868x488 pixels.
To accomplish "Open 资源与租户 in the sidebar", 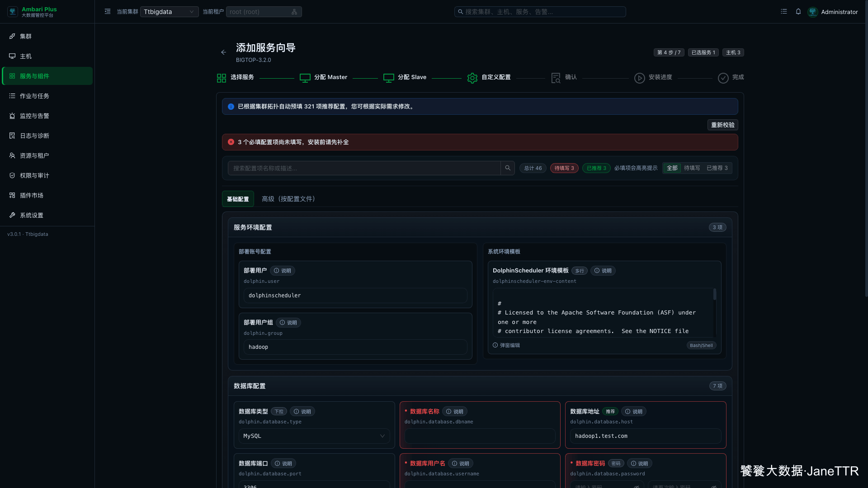I will coord(47,155).
